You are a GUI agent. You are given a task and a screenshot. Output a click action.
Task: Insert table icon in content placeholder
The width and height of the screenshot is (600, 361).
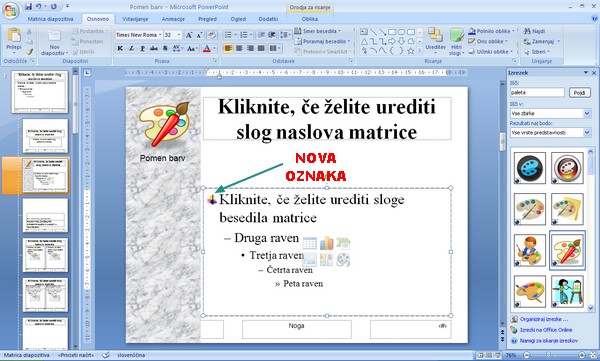(309, 243)
